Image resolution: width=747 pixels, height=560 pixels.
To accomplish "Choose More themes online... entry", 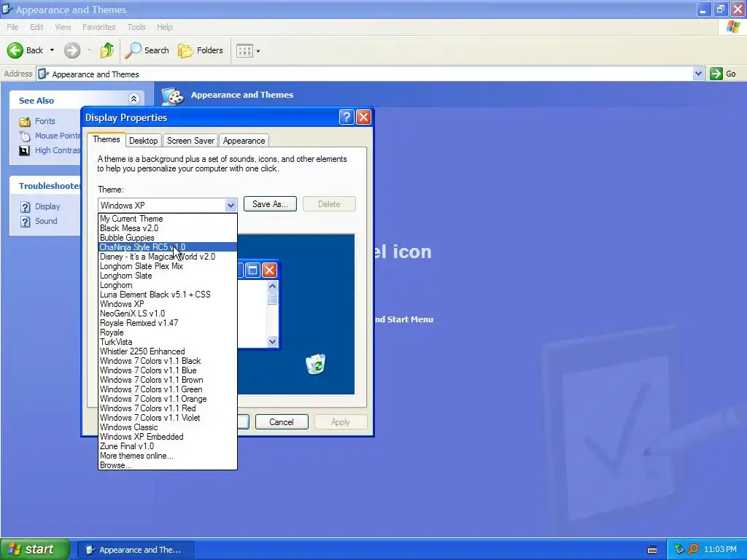I will coord(167,456).
